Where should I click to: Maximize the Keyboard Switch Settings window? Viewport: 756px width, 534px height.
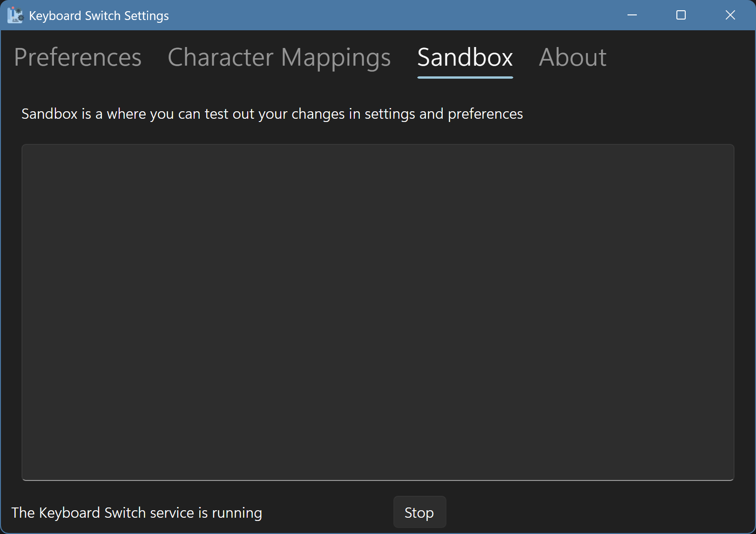tap(681, 15)
